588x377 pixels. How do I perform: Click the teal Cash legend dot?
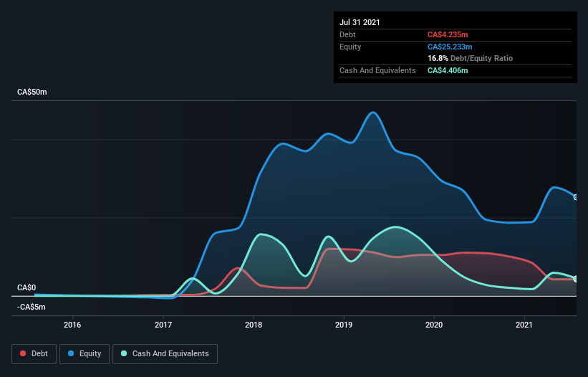click(x=124, y=353)
